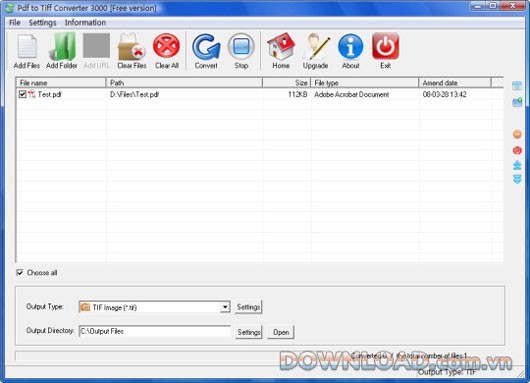Click the red Exit power icon
Image resolution: width=530 pixels, height=383 pixels.
[x=385, y=46]
